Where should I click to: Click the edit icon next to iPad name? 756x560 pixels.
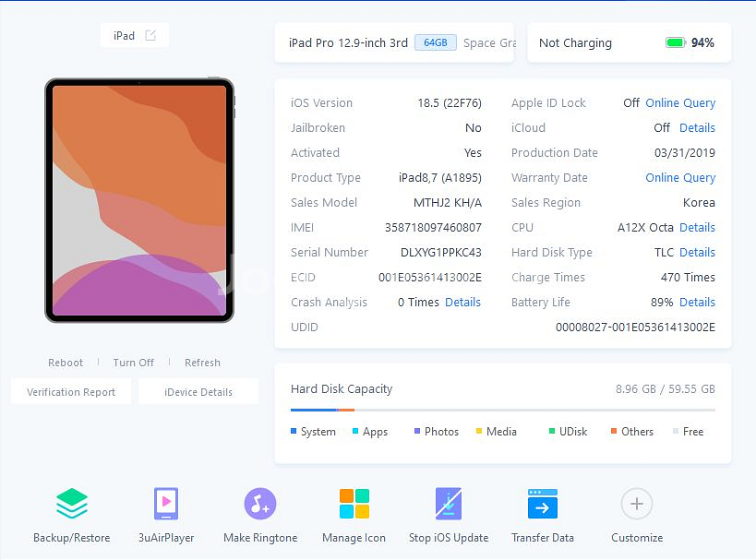click(x=150, y=36)
